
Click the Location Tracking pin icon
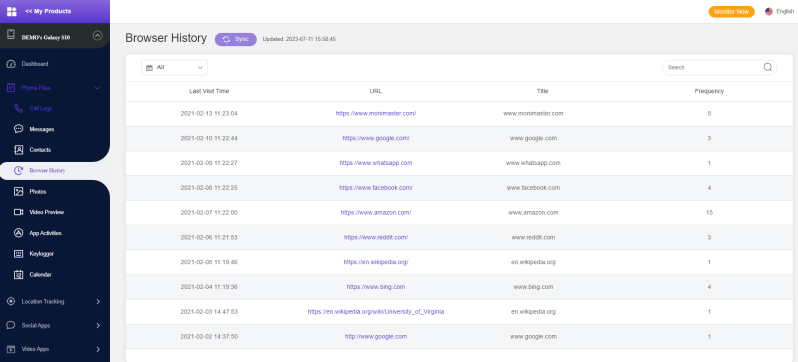click(11, 301)
